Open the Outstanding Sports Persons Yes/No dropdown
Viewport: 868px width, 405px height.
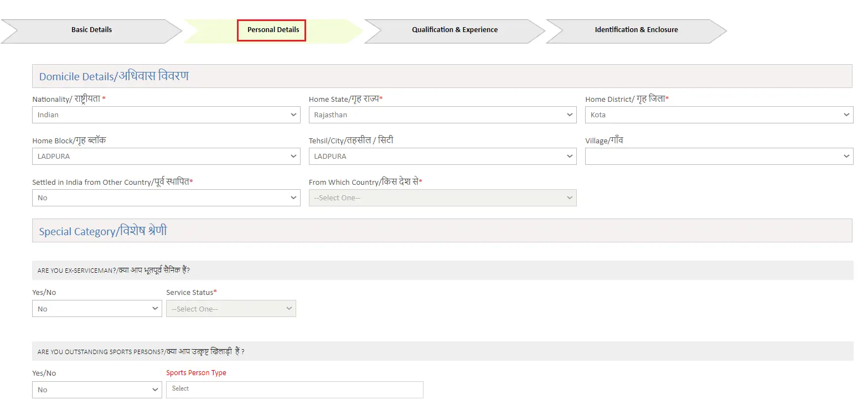97,390
